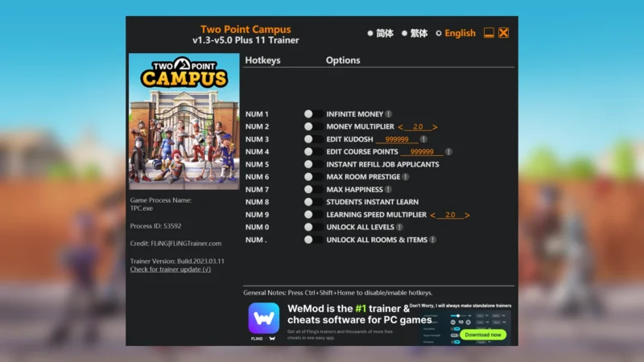Click info icon next to Max Room Prestige
This screenshot has height=362, width=644.
click(406, 177)
